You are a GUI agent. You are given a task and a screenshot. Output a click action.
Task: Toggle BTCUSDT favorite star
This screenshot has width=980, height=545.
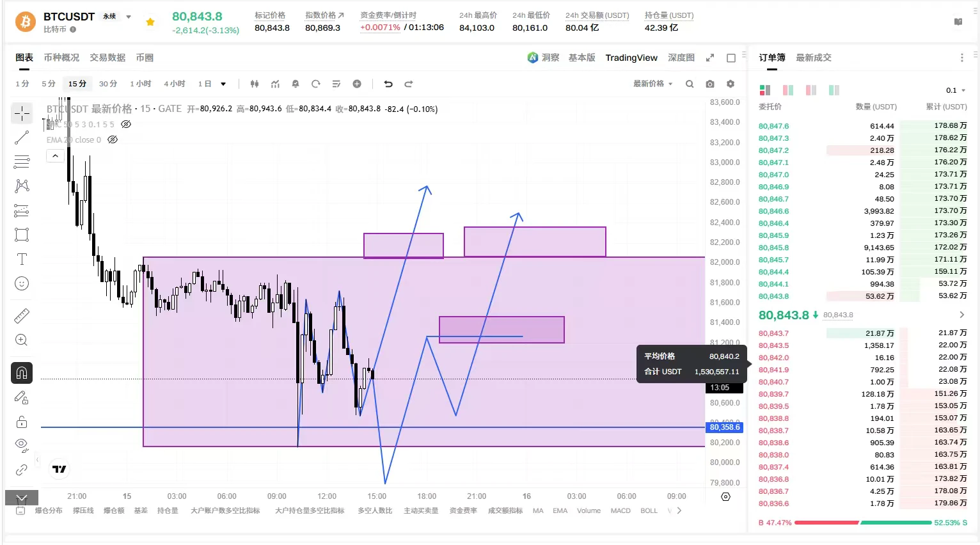tap(150, 22)
